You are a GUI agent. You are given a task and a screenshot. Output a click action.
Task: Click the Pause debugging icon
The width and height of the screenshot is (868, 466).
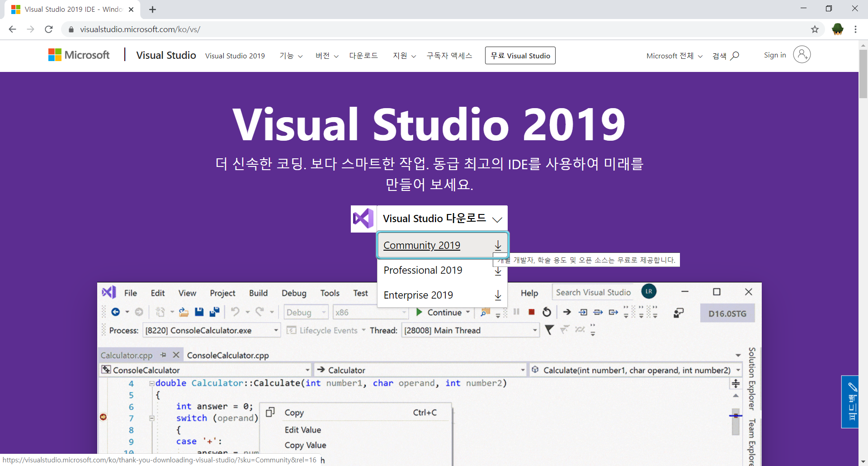516,312
